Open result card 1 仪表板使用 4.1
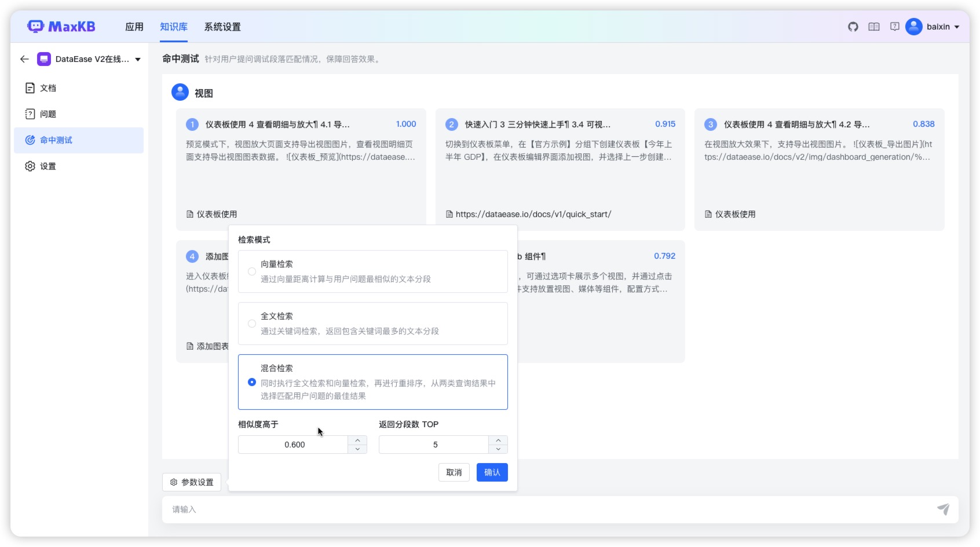The image size is (980, 547). pos(301,170)
